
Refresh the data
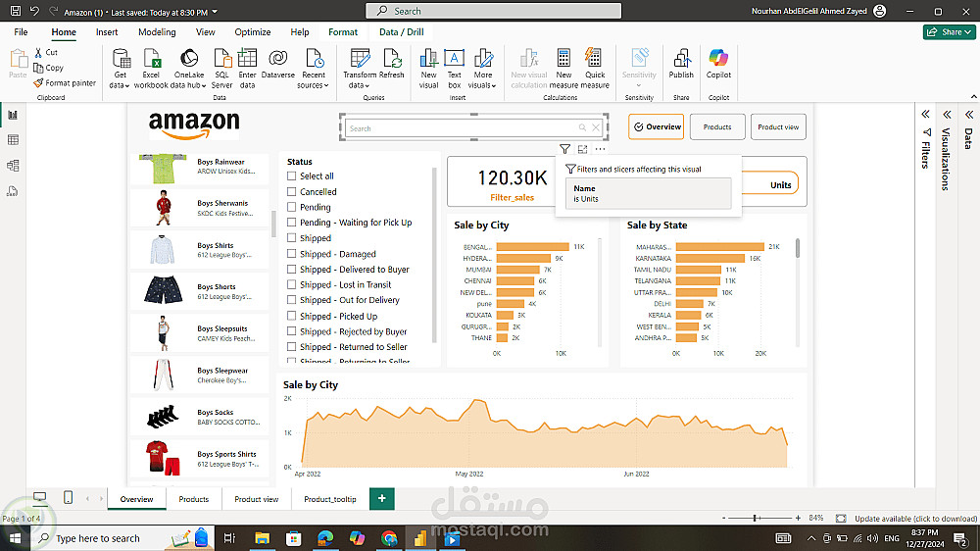pos(392,64)
